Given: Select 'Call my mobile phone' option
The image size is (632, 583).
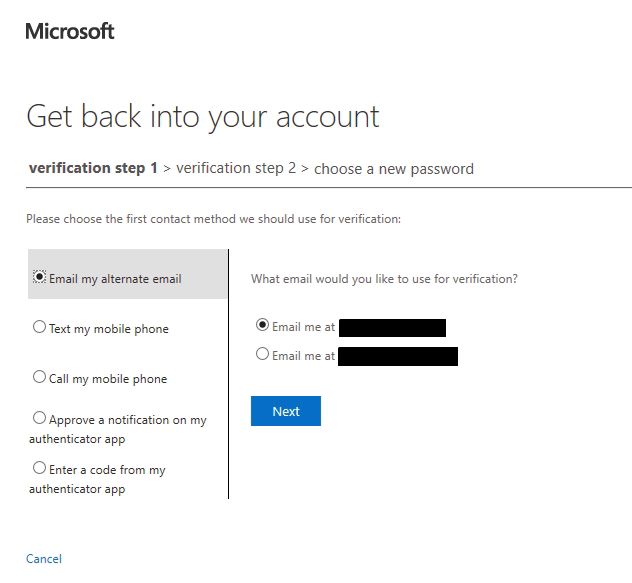Looking at the screenshot, I should pyautogui.click(x=39, y=377).
